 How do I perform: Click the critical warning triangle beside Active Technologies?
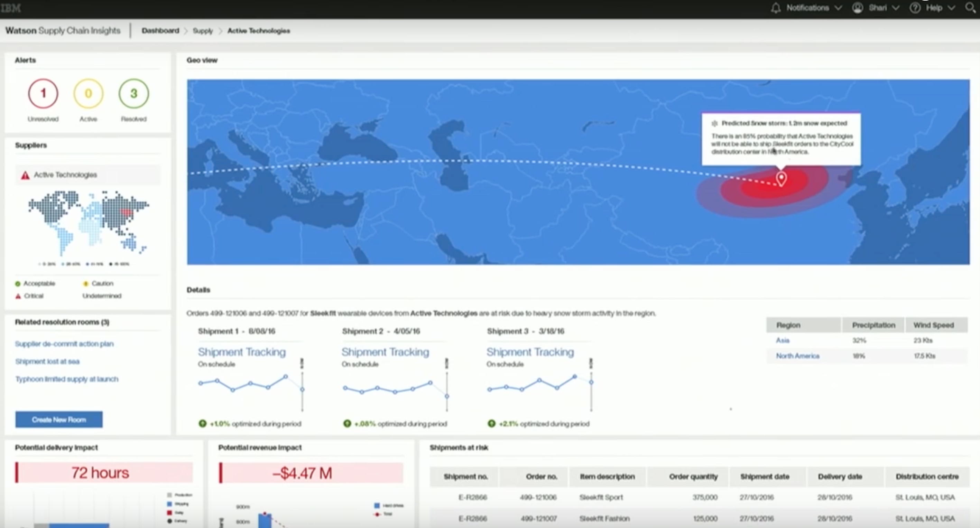click(25, 175)
